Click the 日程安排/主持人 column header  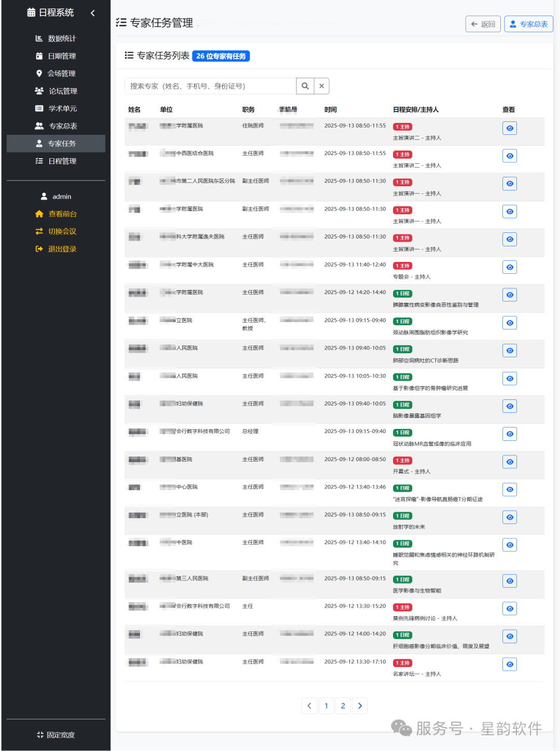pos(416,110)
